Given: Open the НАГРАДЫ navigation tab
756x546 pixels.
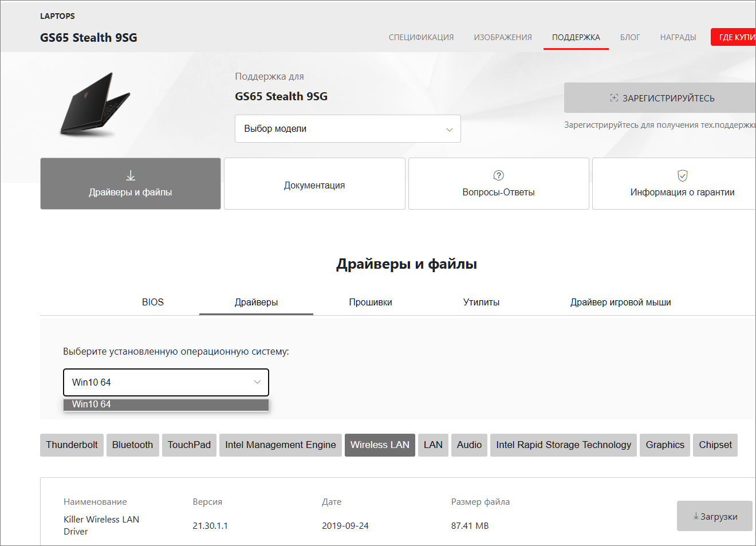Looking at the screenshot, I should [678, 37].
